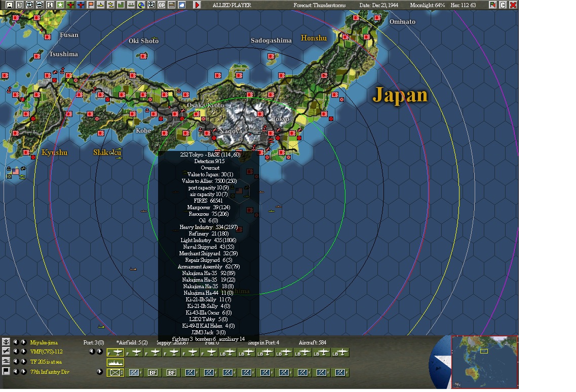Viewport: 576px width, 392px height.
Task: Click the brown striped list toolbar icon
Action: [x=171, y=5]
